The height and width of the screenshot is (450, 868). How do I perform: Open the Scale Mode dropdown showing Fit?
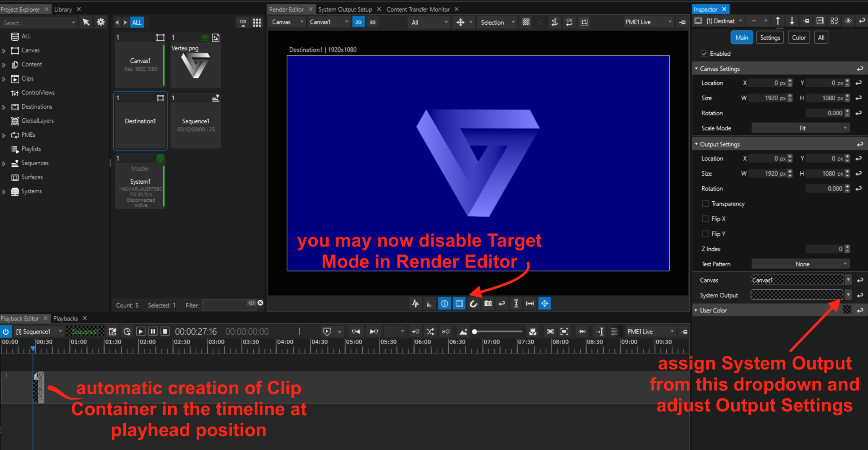tap(800, 128)
